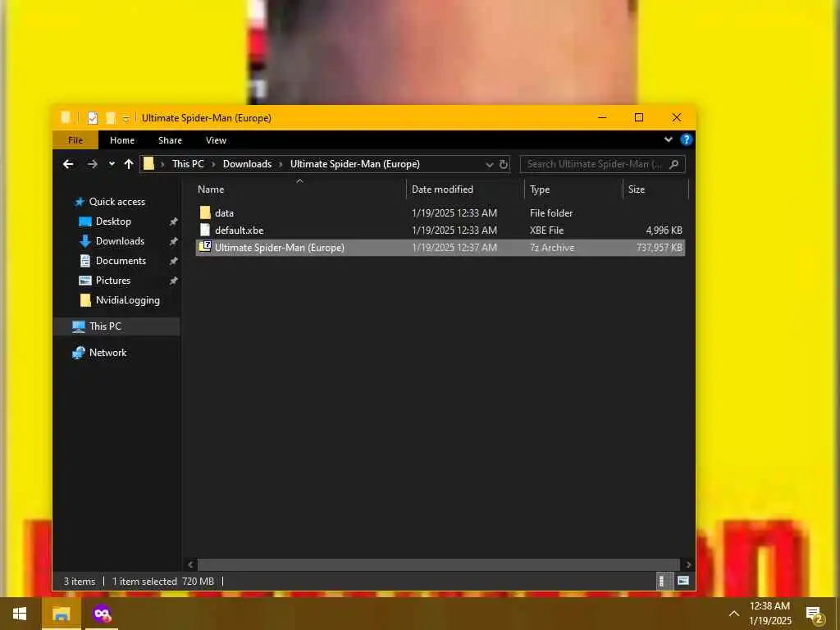The width and height of the screenshot is (840, 630).
Task: Click the pin icon next to Pictures
Action: pos(173,281)
